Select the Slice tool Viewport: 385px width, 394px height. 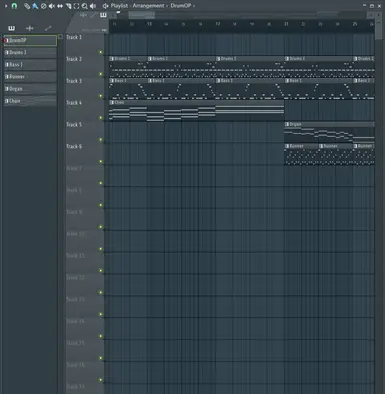click(x=68, y=6)
